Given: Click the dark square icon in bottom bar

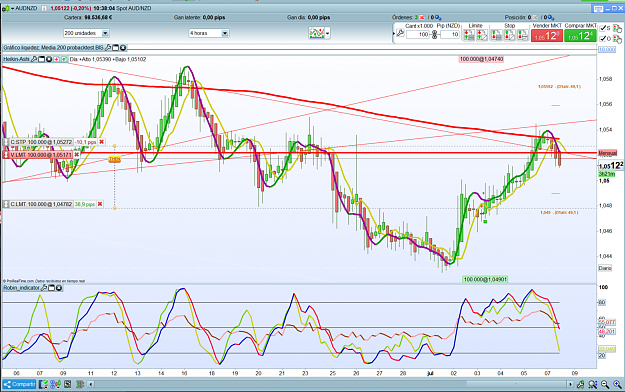Looking at the screenshot, I should [x=67, y=384].
